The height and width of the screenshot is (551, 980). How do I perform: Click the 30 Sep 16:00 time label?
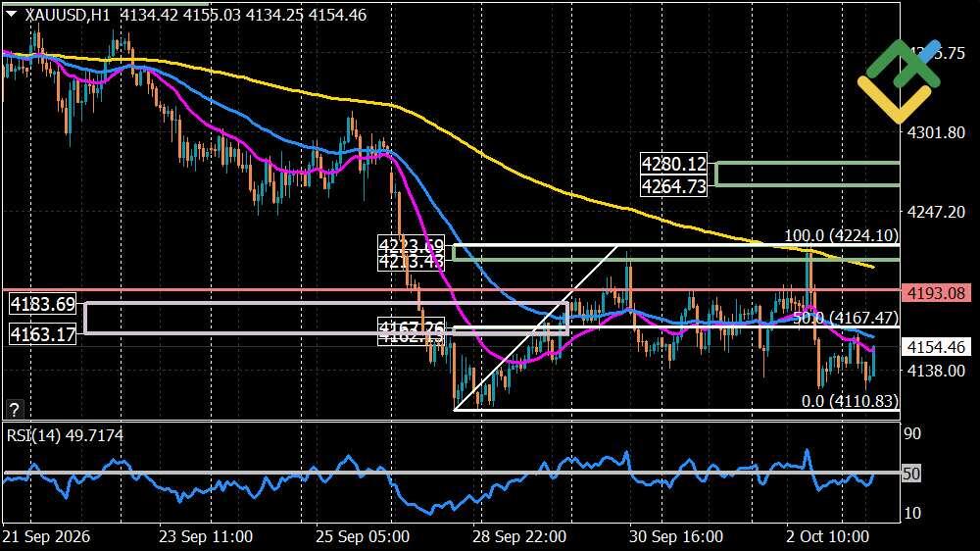tap(676, 536)
